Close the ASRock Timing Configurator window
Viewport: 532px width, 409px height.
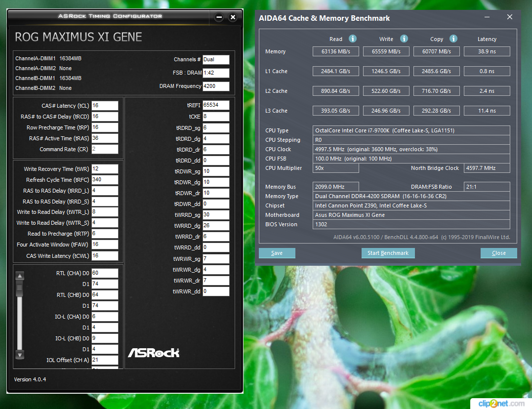pos(233,17)
